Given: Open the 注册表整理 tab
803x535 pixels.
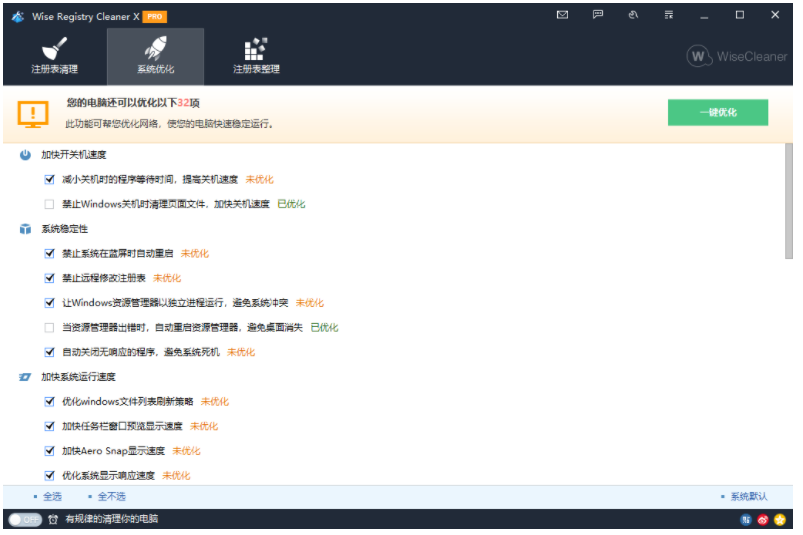Looking at the screenshot, I should 256,56.
